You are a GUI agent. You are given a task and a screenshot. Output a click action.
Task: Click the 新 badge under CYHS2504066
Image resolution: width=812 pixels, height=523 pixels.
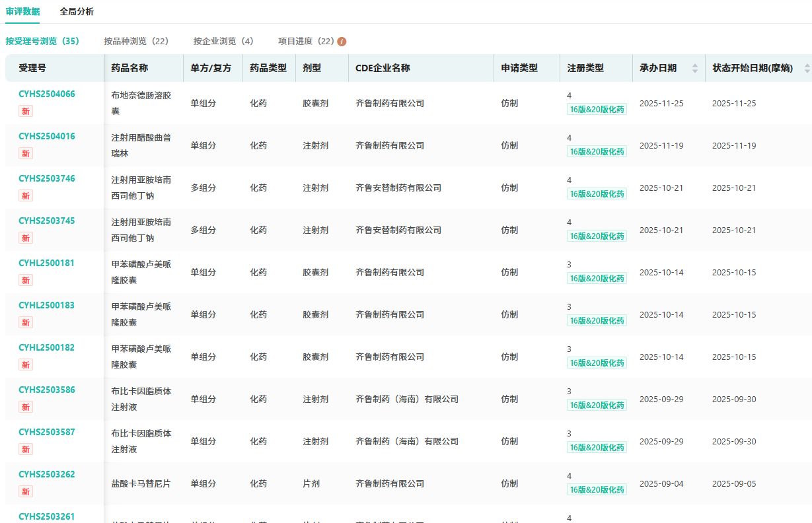tap(26, 112)
